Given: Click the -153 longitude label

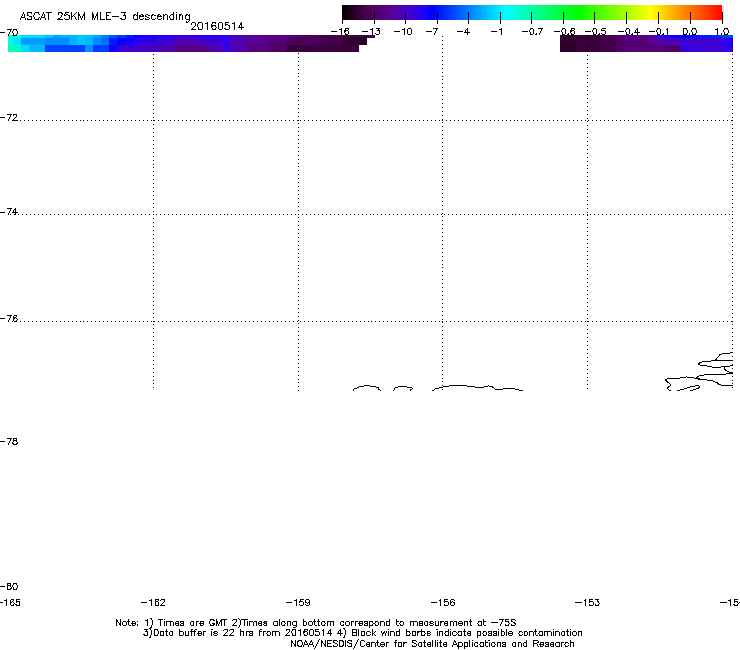Looking at the screenshot, I should pyautogui.click(x=588, y=602).
